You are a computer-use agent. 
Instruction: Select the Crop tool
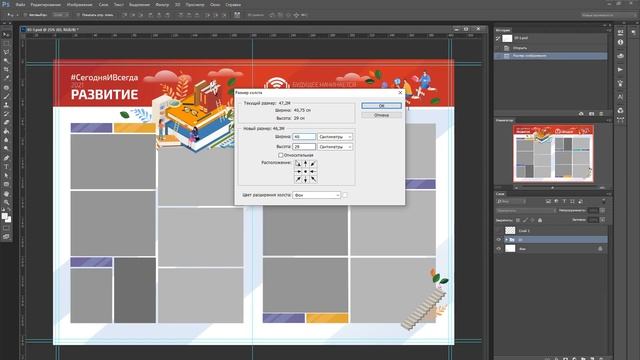tap(6, 69)
